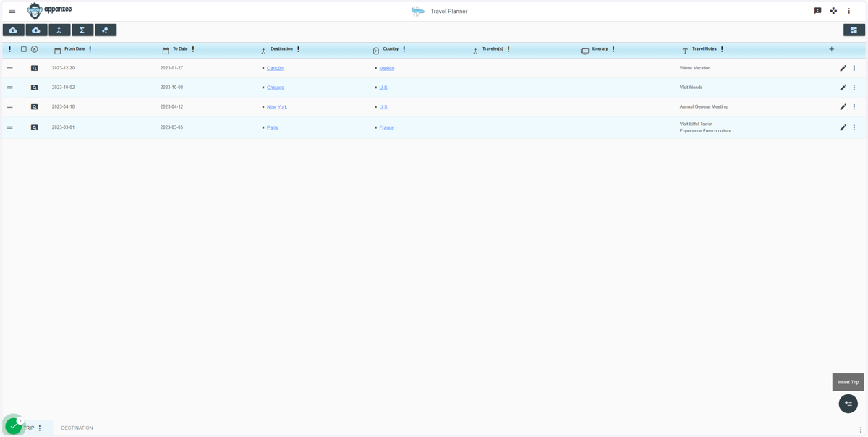Open the From Date column menu
This screenshot has height=437, width=868.
90,49
